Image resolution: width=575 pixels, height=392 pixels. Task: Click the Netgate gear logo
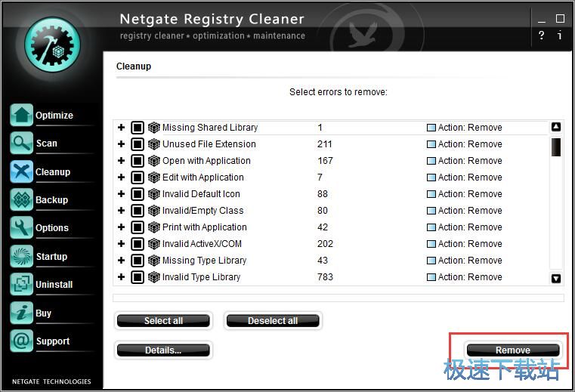52,45
